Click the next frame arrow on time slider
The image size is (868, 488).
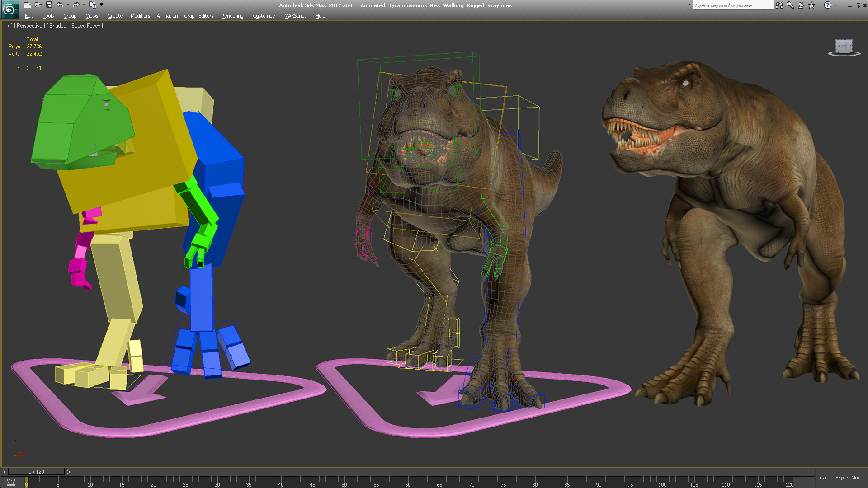[x=69, y=472]
